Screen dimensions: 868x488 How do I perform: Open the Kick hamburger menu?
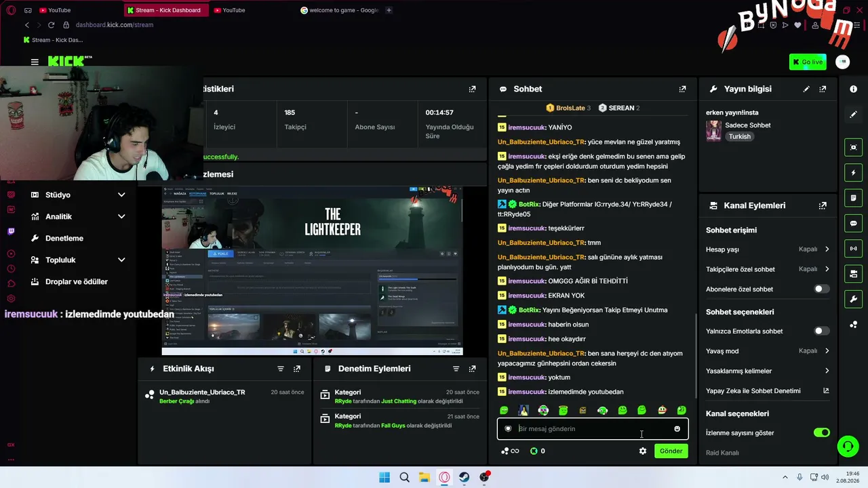[35, 62]
